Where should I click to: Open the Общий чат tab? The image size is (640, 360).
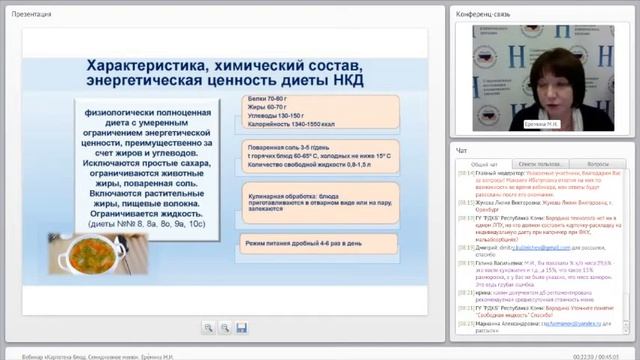pos(484,164)
